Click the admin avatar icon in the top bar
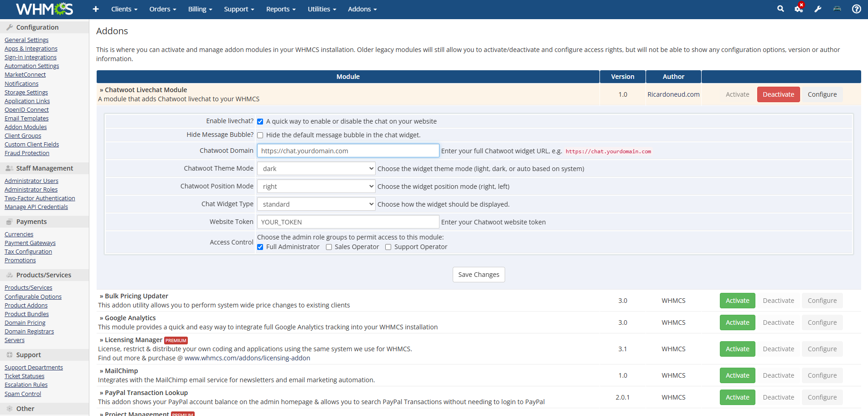Screen dimensions: 868x416 coord(837,9)
